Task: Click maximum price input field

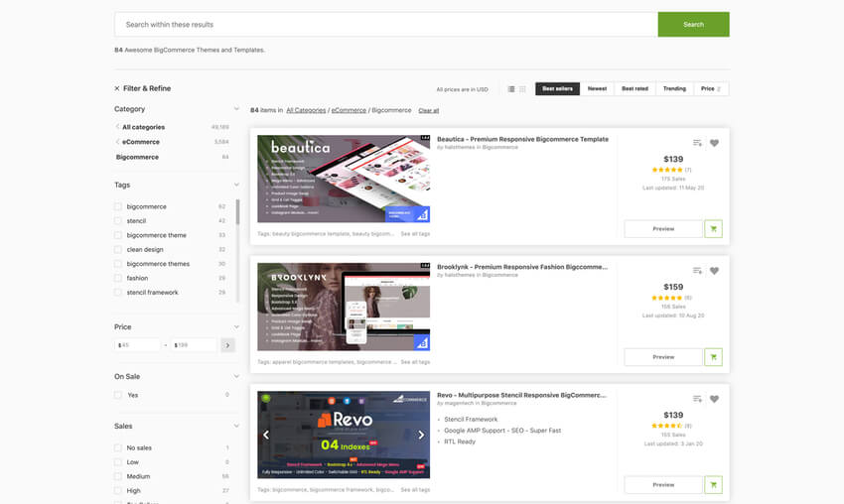Action: (194, 345)
